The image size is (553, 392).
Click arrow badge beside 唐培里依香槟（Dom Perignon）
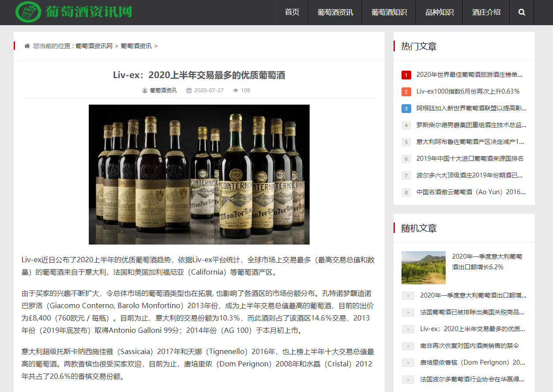(408, 363)
